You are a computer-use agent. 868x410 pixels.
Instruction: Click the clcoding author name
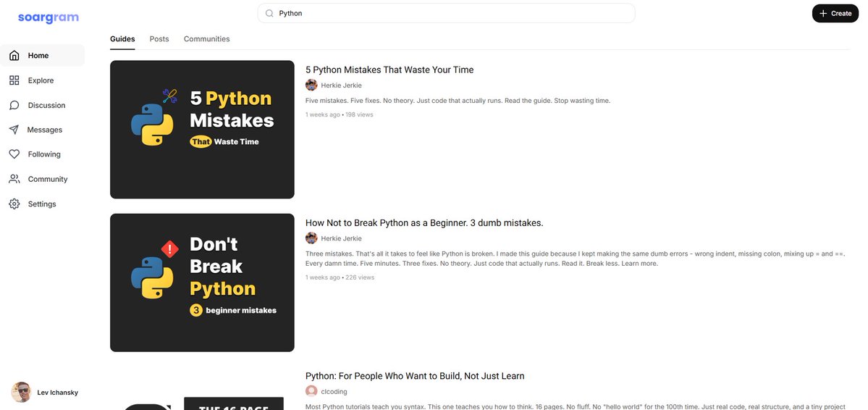[x=334, y=392]
